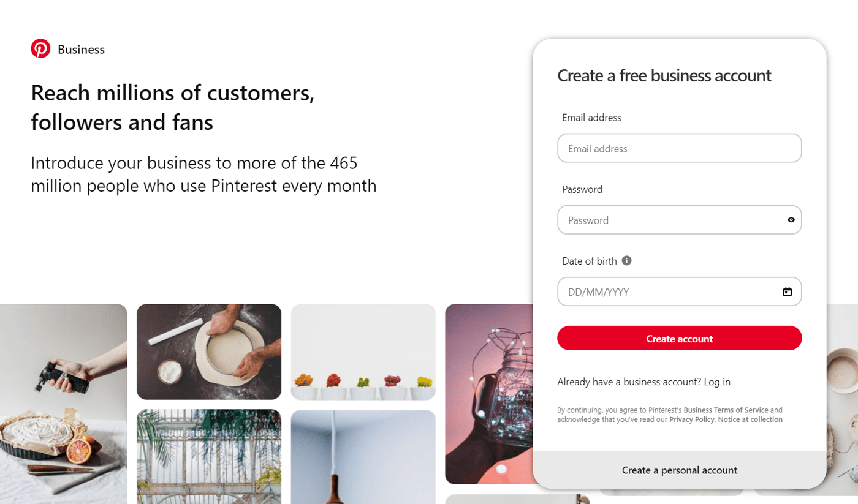Viewport: 858px width, 504px height.
Task: Toggle password visibility in the Password field
Action: [791, 219]
